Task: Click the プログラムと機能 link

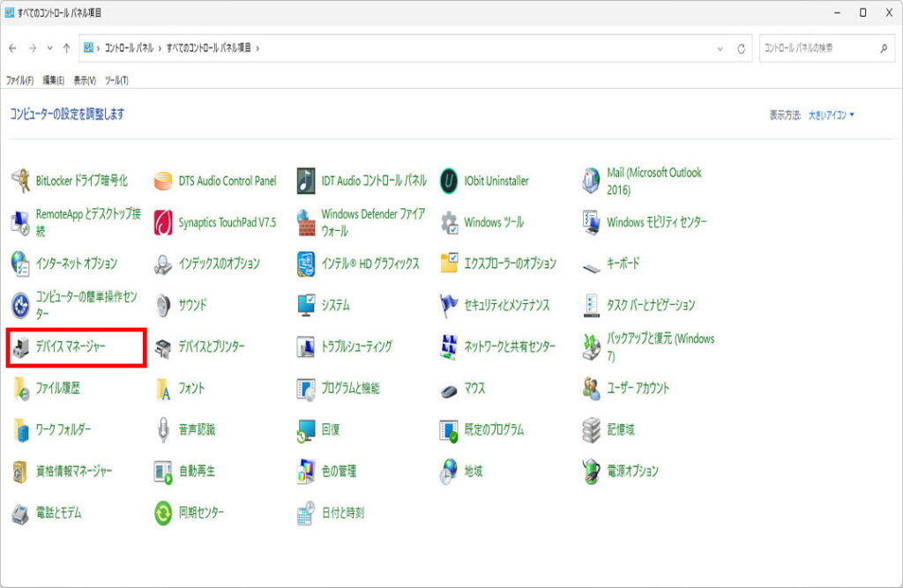Action: tap(350, 388)
